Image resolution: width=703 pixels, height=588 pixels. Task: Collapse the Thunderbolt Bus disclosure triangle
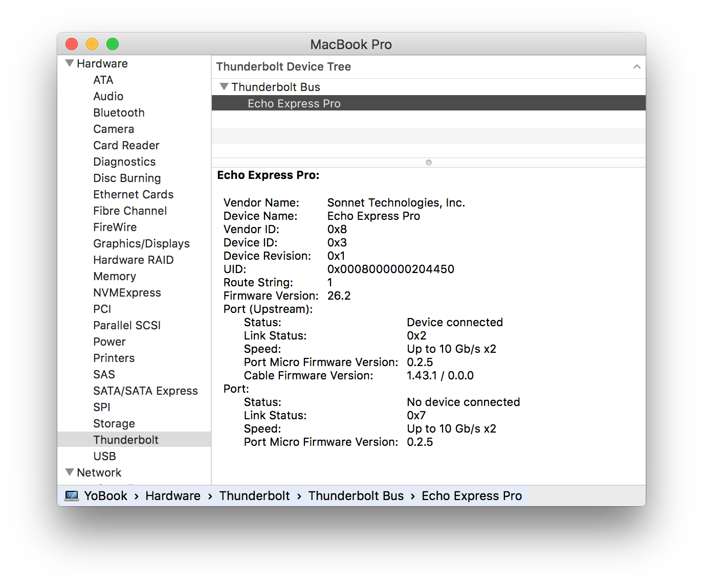[224, 87]
